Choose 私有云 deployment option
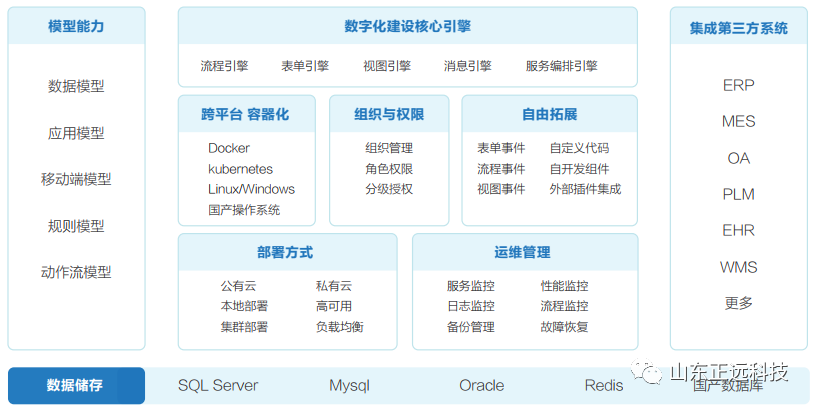This screenshot has width=815, height=408. [x=334, y=286]
